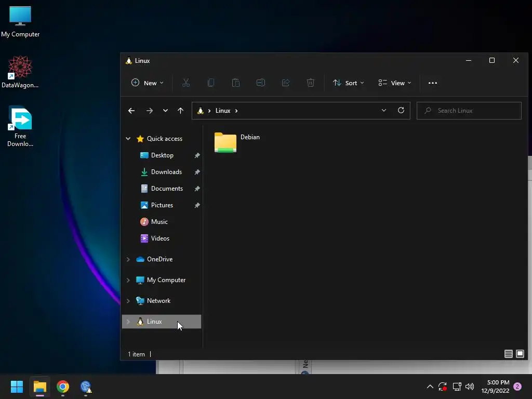Open the See more ellipsis menu
The image size is (532, 399).
(433, 83)
